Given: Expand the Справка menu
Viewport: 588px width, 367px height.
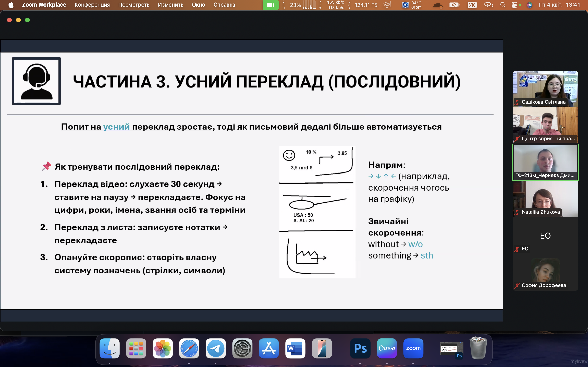Looking at the screenshot, I should [x=224, y=5].
